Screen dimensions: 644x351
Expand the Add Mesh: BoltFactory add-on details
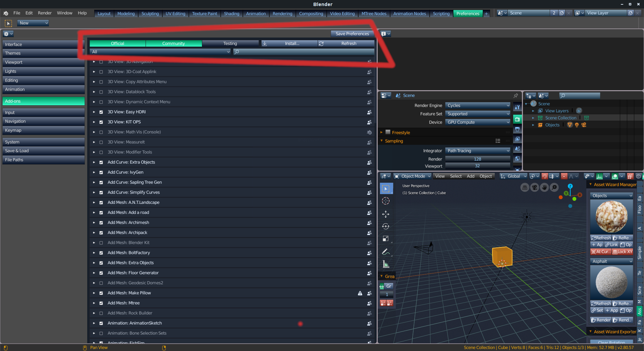(x=94, y=253)
